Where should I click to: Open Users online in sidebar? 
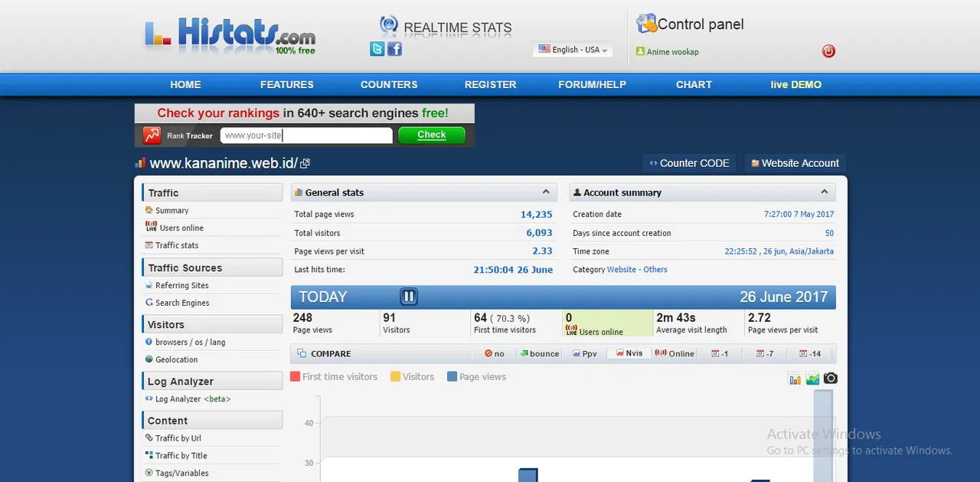pyautogui.click(x=181, y=228)
